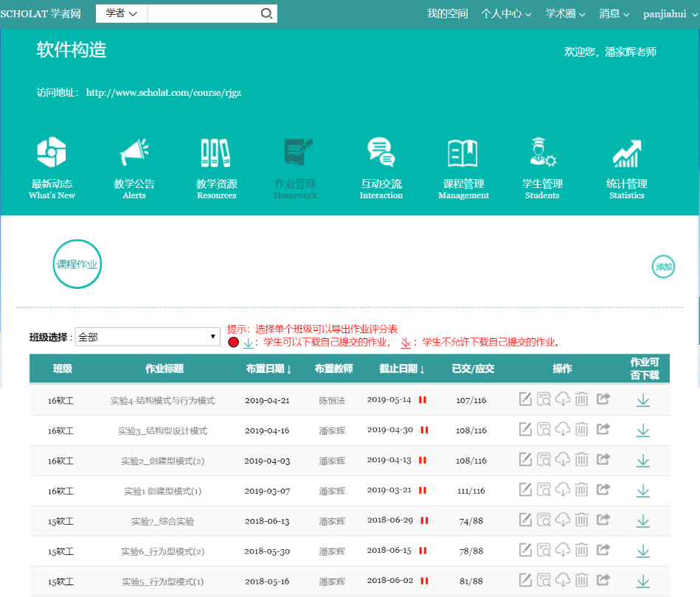
Task: Open the 最新动态 What's New icon
Action: (x=52, y=153)
